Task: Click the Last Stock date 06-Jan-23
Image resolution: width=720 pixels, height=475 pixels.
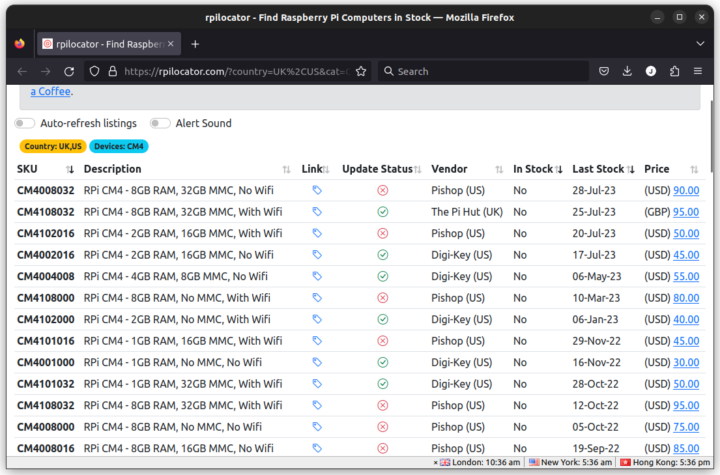Action: coord(595,319)
